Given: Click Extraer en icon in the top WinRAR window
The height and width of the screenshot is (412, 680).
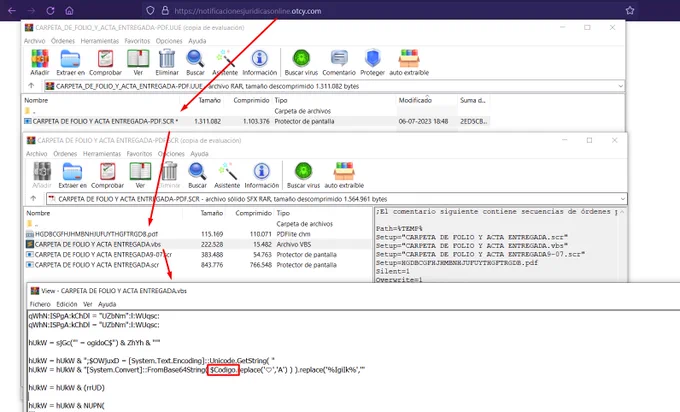Looking at the screenshot, I should tap(70, 59).
